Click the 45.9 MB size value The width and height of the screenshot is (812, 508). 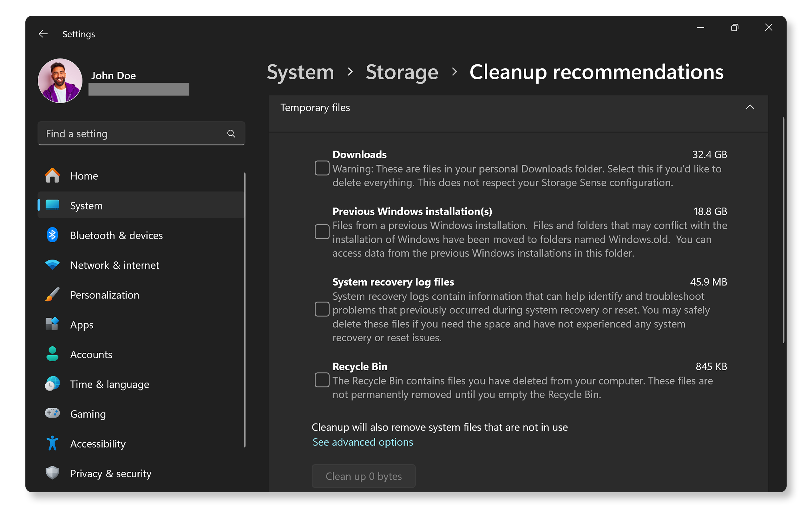708,282
